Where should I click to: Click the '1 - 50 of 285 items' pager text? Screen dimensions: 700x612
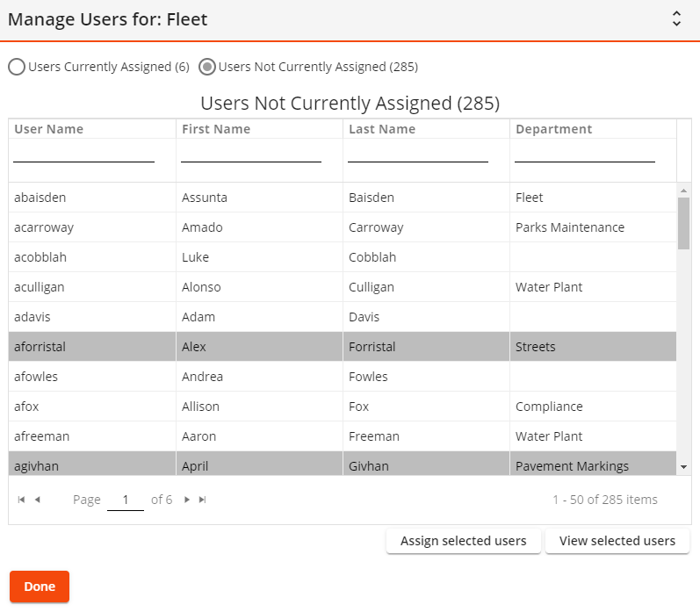pos(605,500)
